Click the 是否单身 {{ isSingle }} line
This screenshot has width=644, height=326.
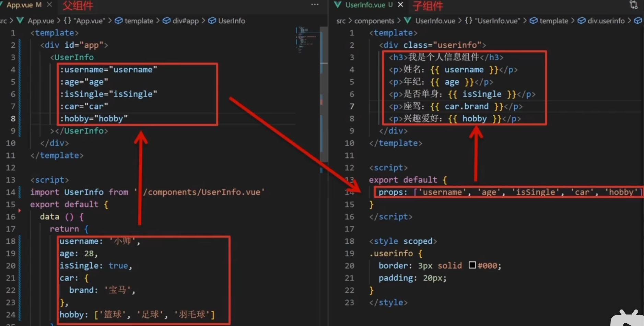coord(462,94)
